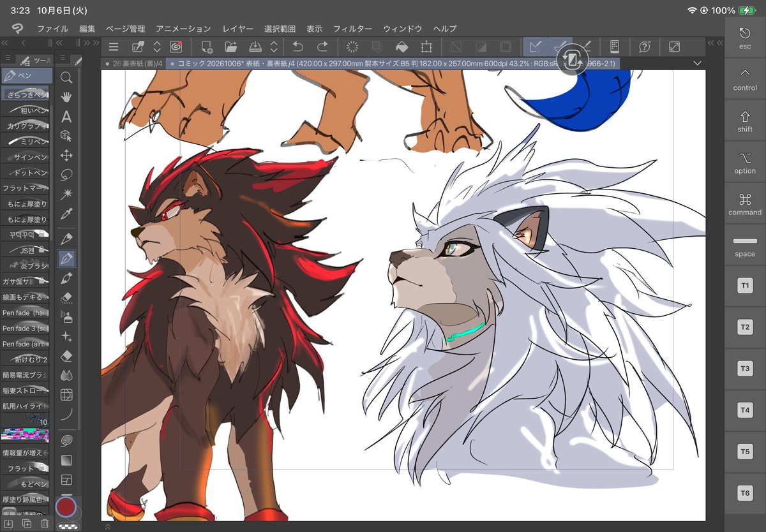Image resolution: width=766 pixels, height=532 pixels.
Task: Expand the document tabs list chevron
Action: click(x=697, y=63)
